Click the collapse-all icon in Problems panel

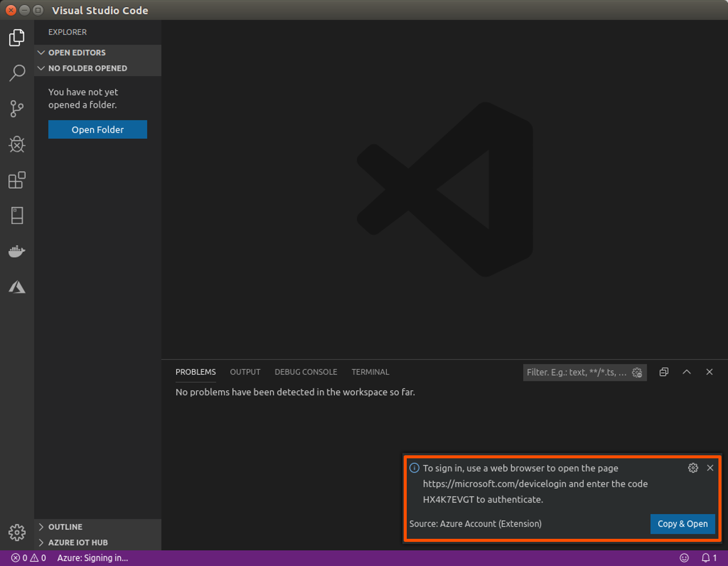click(664, 372)
